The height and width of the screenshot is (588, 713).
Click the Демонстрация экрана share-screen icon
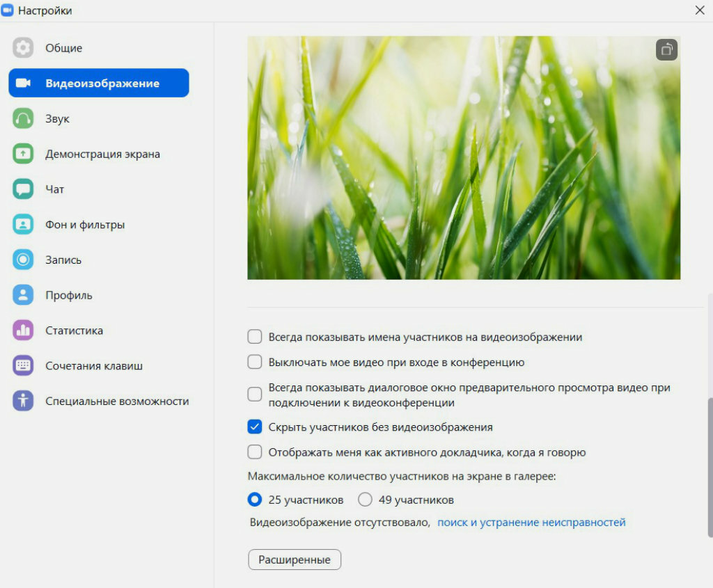(23, 154)
